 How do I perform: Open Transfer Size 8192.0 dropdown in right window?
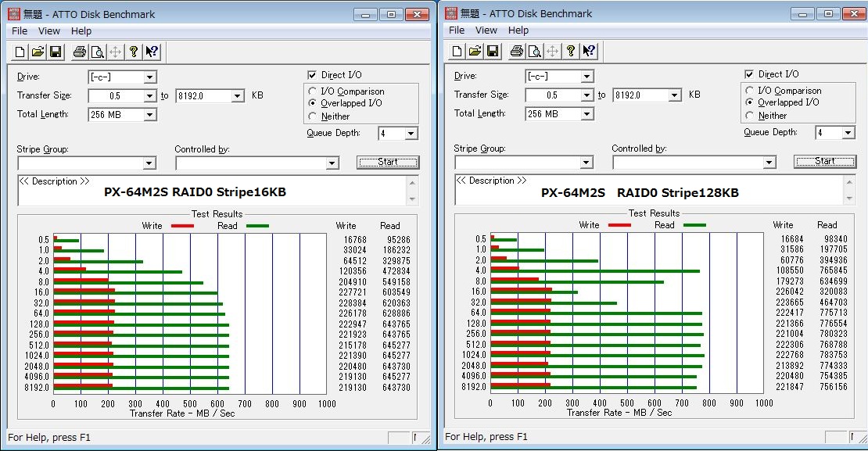pyautogui.click(x=675, y=95)
